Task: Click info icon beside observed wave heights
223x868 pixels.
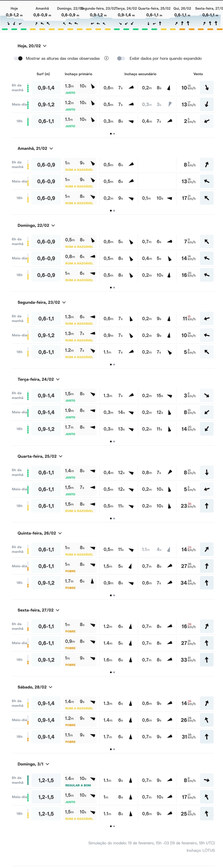Action: point(106,58)
